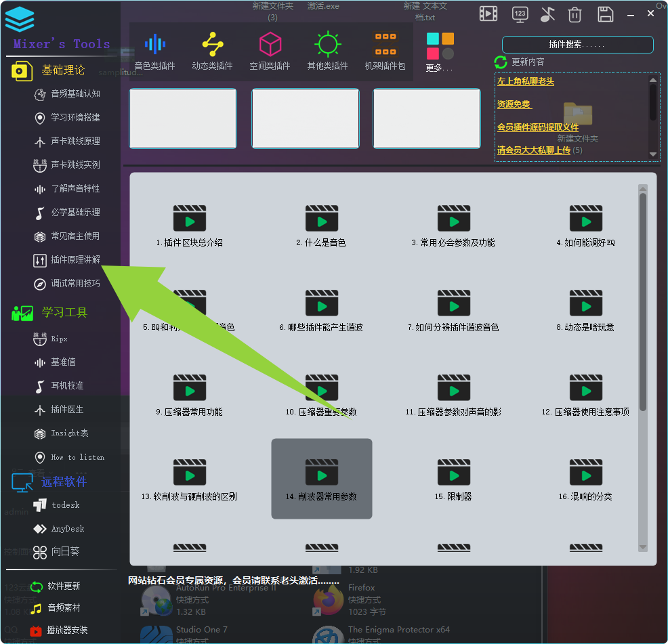This screenshot has height=644, width=668.
Task: Open the 音色类插件 category
Action: point(154,51)
